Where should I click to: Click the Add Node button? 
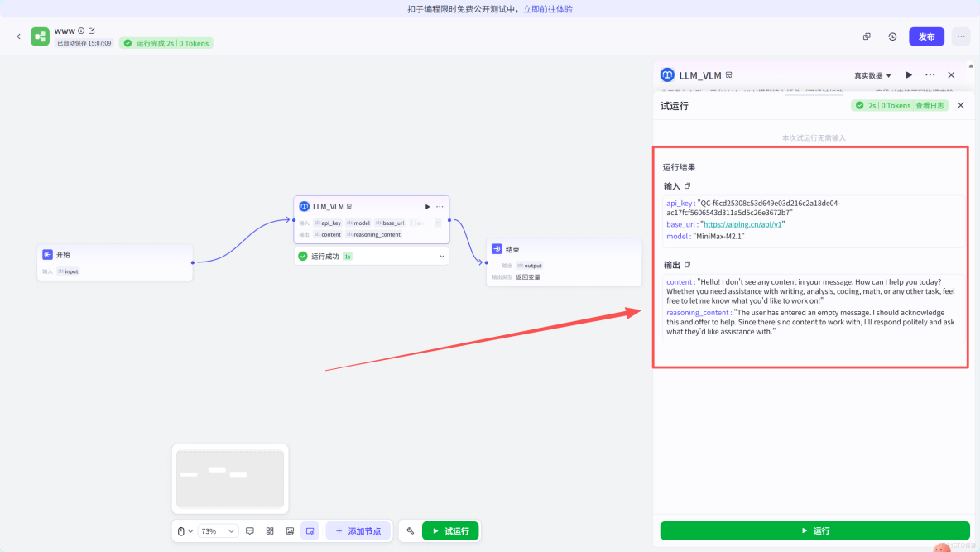[358, 530]
